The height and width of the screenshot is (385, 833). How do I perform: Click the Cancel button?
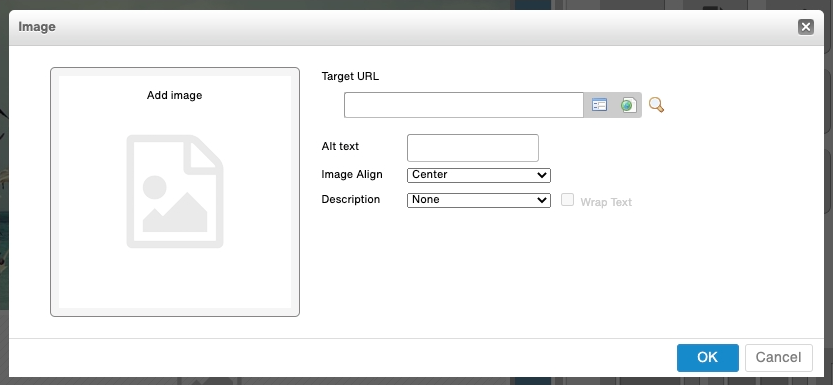click(778, 357)
